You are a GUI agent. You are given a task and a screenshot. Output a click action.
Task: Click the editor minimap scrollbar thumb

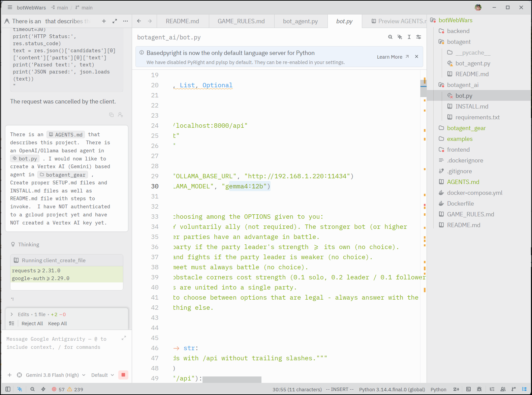[423, 88]
